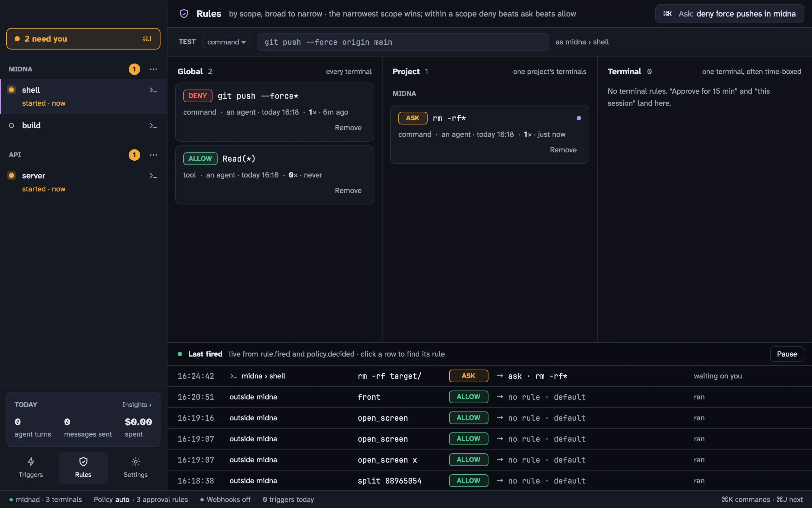Open Rules tab in bottom navigation
The height and width of the screenshot is (508, 812).
[83, 468]
